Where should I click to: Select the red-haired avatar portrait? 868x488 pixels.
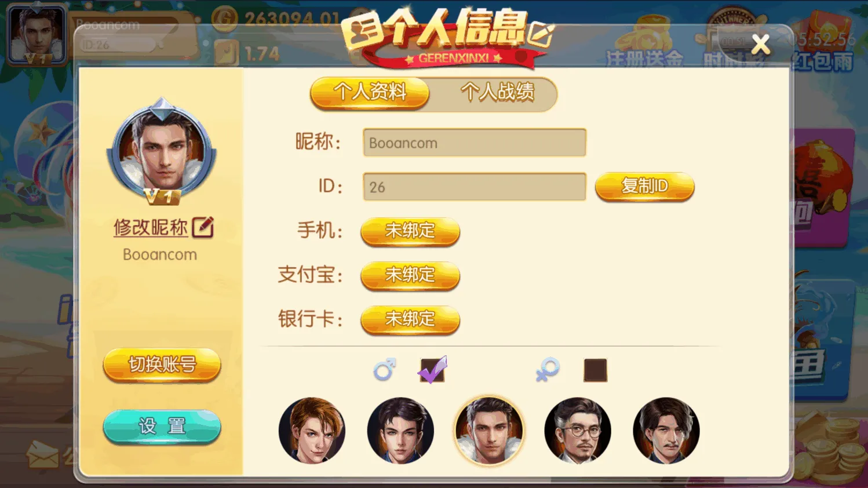point(312,431)
